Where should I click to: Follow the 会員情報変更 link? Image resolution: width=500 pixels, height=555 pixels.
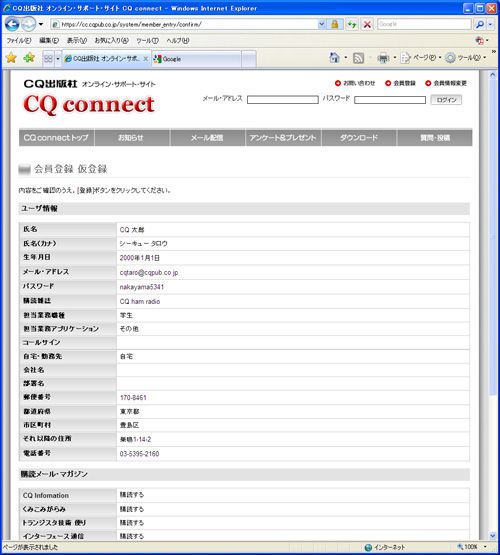(446, 83)
